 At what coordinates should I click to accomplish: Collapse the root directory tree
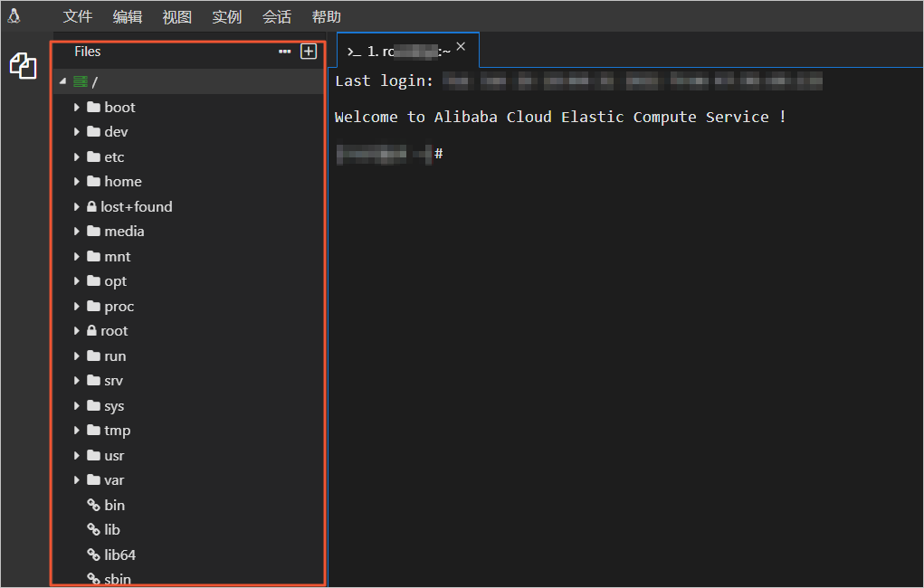pyautogui.click(x=62, y=82)
